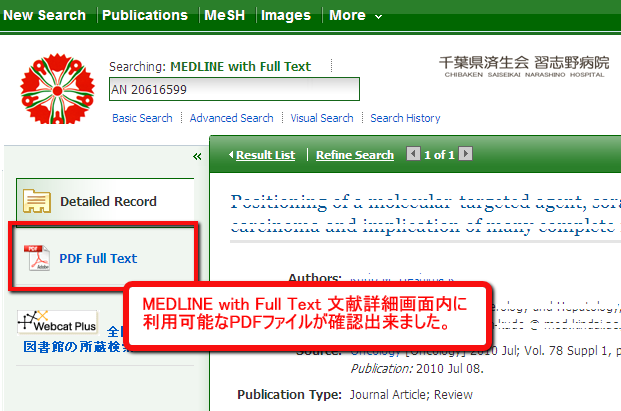Open the Publications menu item

[145, 15]
